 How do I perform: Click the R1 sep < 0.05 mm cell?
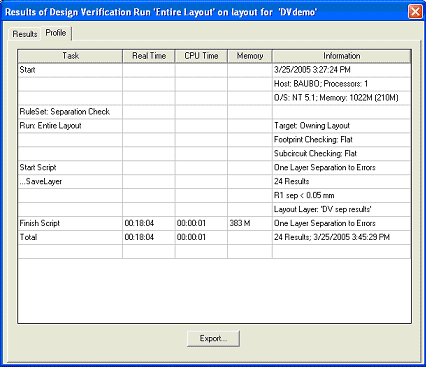coord(342,196)
